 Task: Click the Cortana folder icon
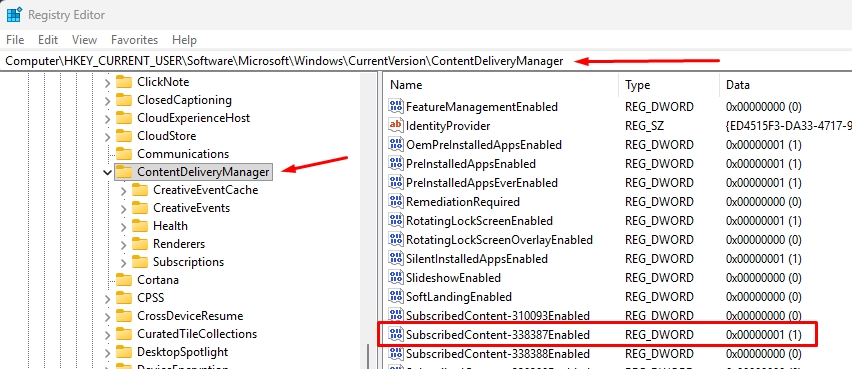pos(124,280)
